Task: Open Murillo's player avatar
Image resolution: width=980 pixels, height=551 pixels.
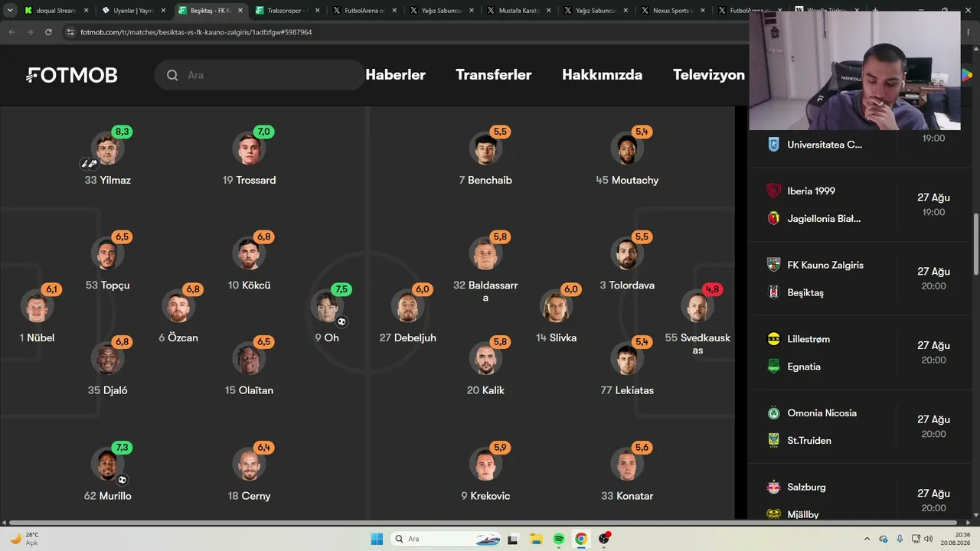Action: [107, 465]
